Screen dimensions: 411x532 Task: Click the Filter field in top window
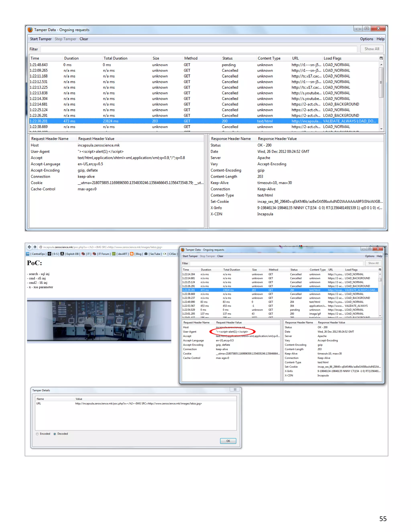coord(198,49)
